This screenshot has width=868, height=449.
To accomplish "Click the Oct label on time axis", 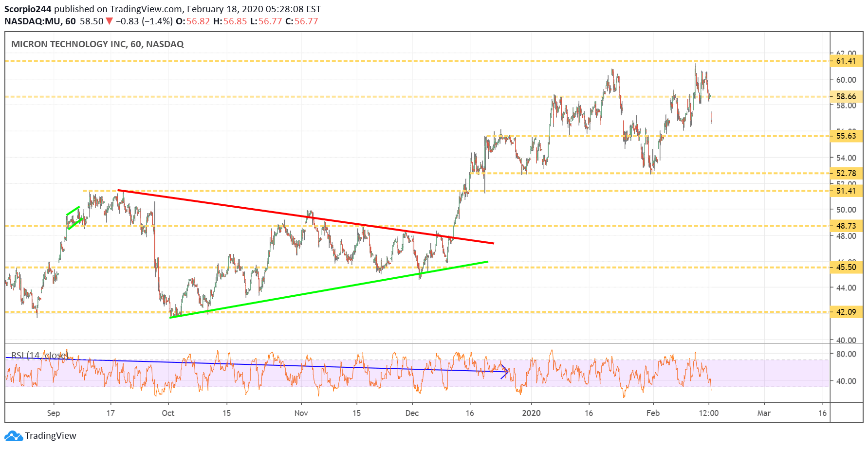I will [x=168, y=413].
